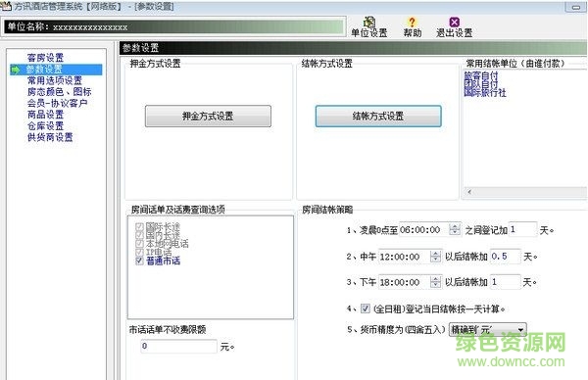The image size is (588, 380).
Task: Select 团队自付 in the payer list
Action: [481, 84]
